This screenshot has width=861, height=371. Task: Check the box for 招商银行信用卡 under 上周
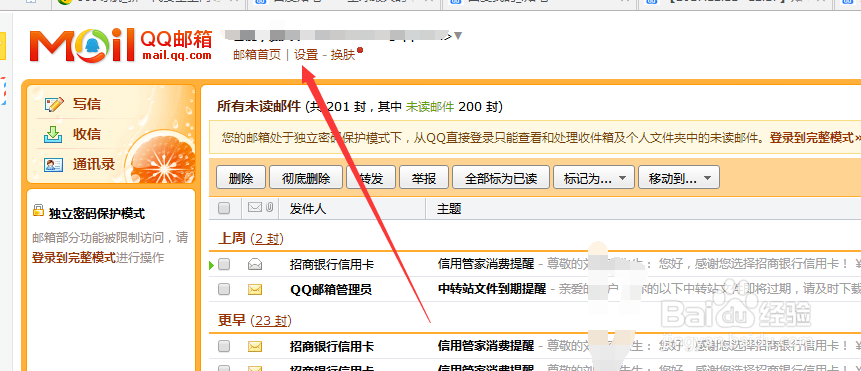(223, 265)
